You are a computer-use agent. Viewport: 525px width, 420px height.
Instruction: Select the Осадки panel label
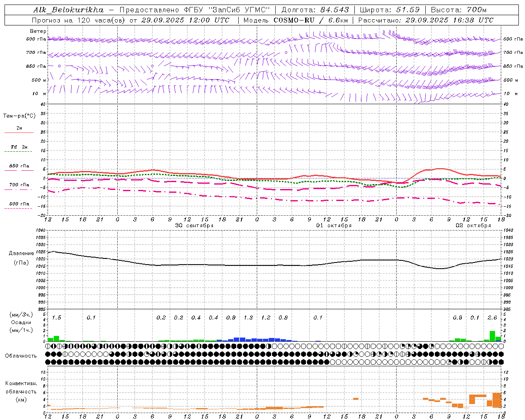point(21,322)
